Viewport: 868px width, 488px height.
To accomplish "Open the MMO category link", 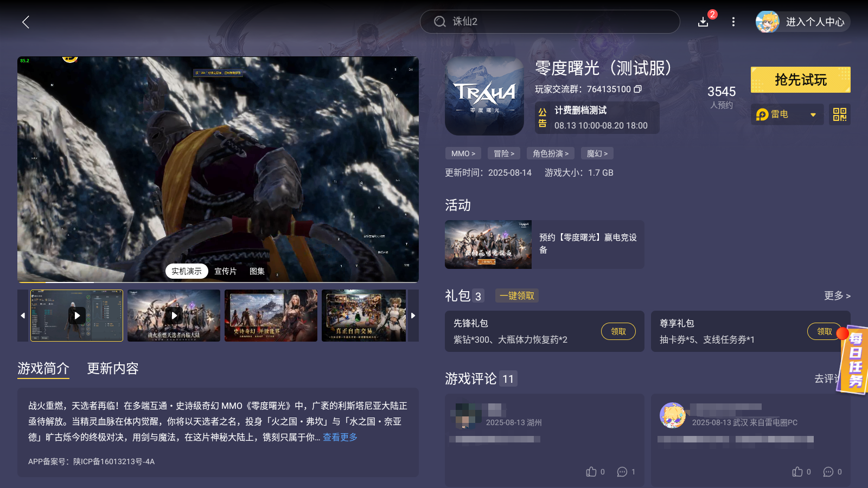I will click(x=463, y=153).
